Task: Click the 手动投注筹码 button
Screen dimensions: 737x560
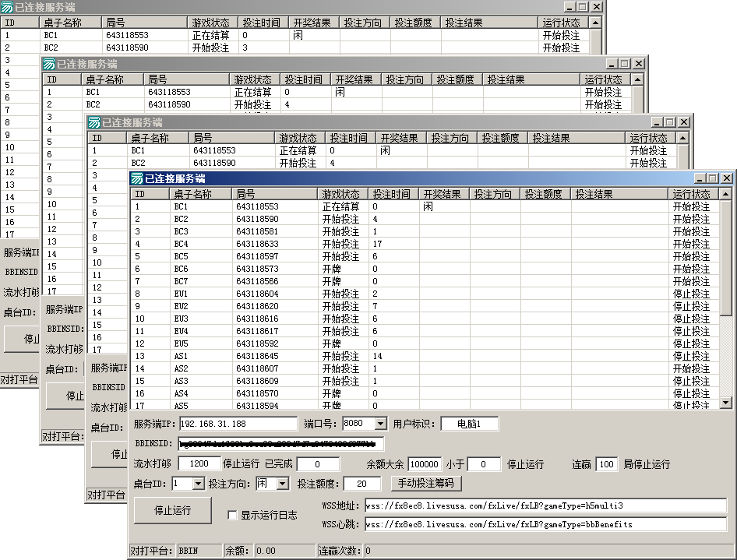Action: [425, 484]
